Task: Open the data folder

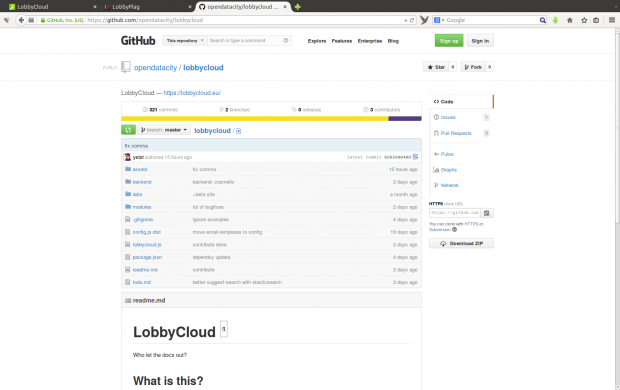Action: point(137,195)
